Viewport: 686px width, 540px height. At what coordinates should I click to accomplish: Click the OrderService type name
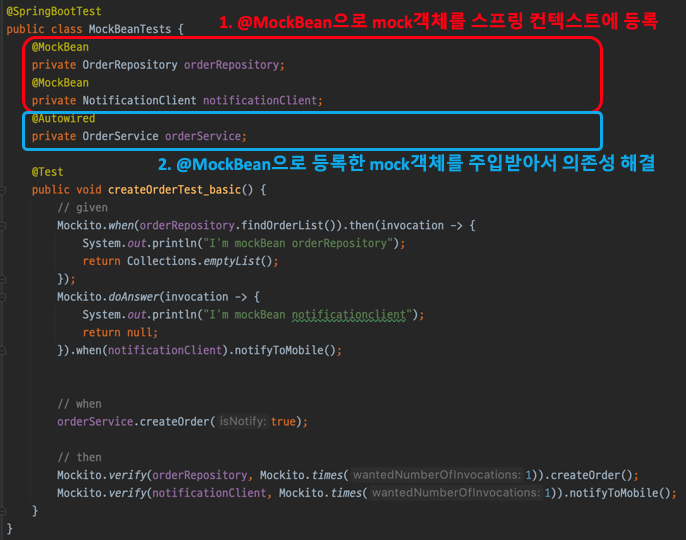(120, 136)
